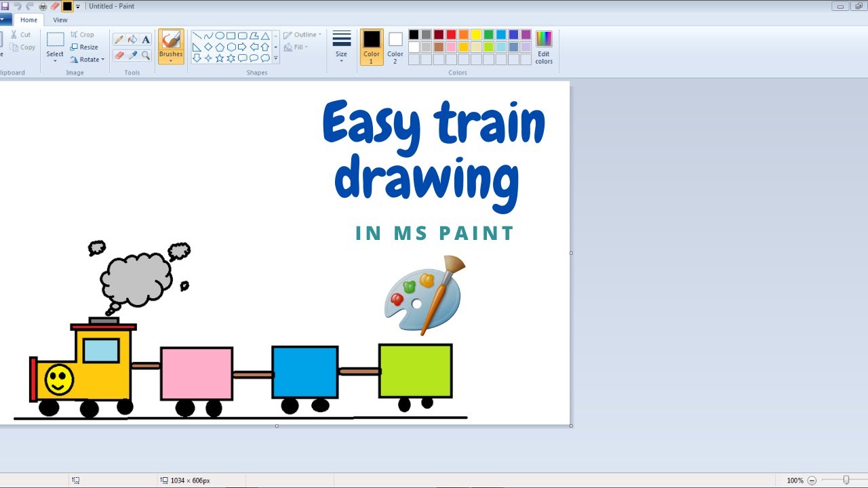Activate Color 1 selector

point(372,47)
